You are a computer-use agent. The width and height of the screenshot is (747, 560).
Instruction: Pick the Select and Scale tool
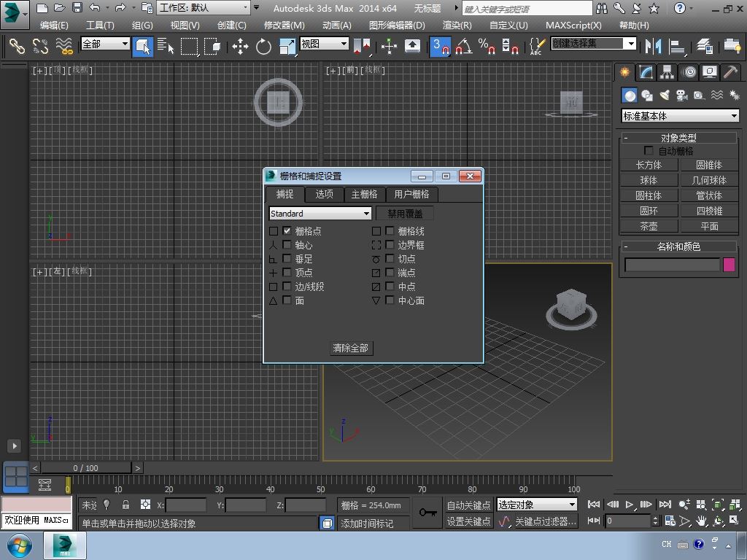tap(287, 46)
